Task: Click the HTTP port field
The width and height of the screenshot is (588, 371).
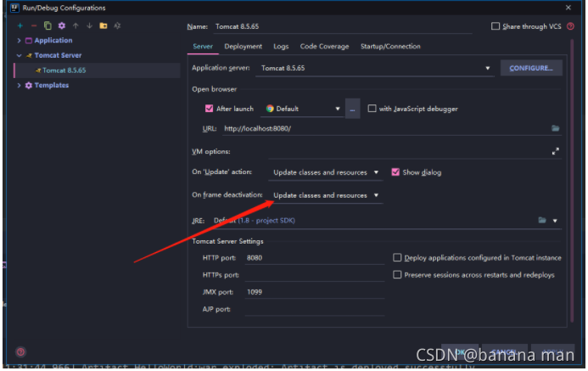Action: point(315,258)
